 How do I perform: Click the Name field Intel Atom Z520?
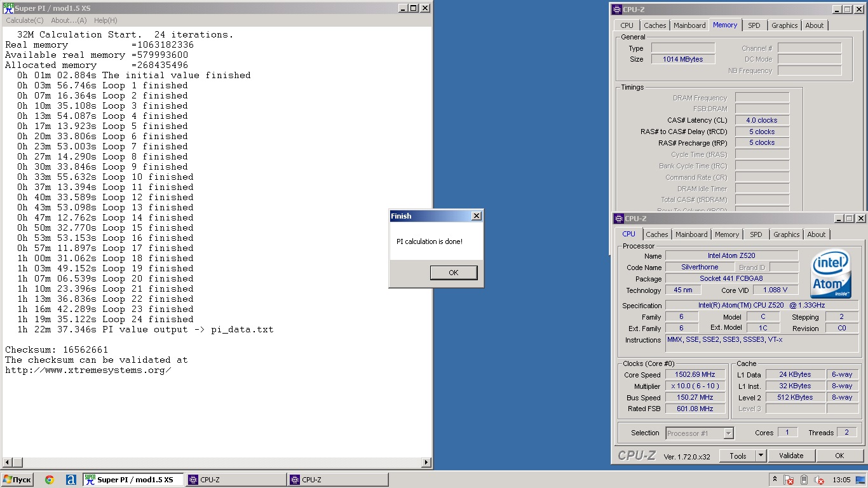(x=731, y=256)
